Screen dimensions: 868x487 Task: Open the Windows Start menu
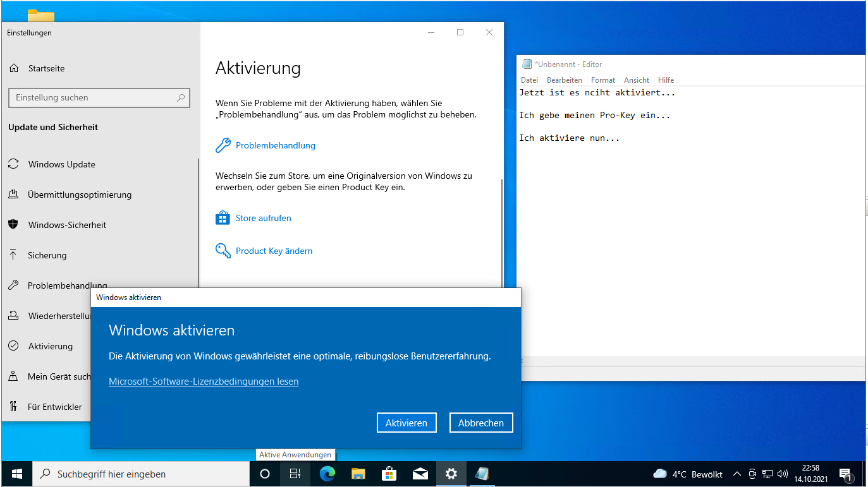(x=17, y=474)
